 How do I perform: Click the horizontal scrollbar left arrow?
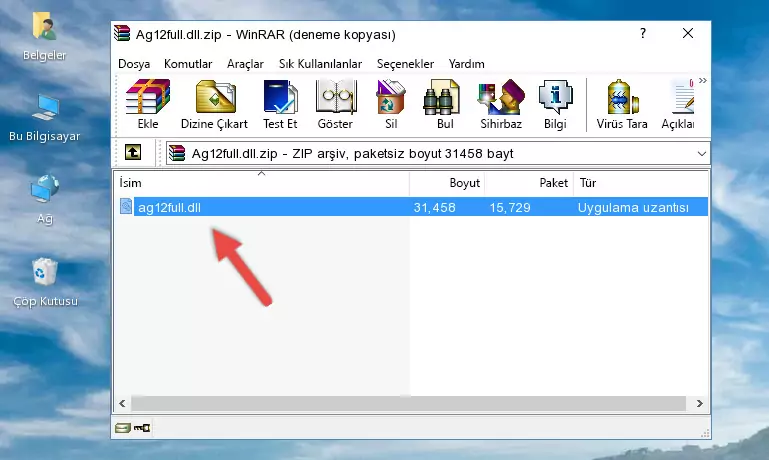click(123, 404)
